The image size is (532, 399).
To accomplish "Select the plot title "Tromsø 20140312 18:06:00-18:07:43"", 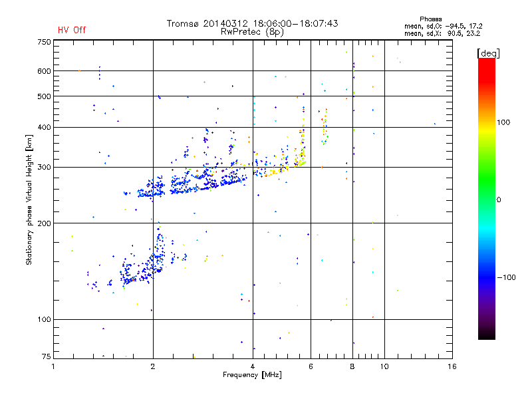I will click(x=252, y=23).
